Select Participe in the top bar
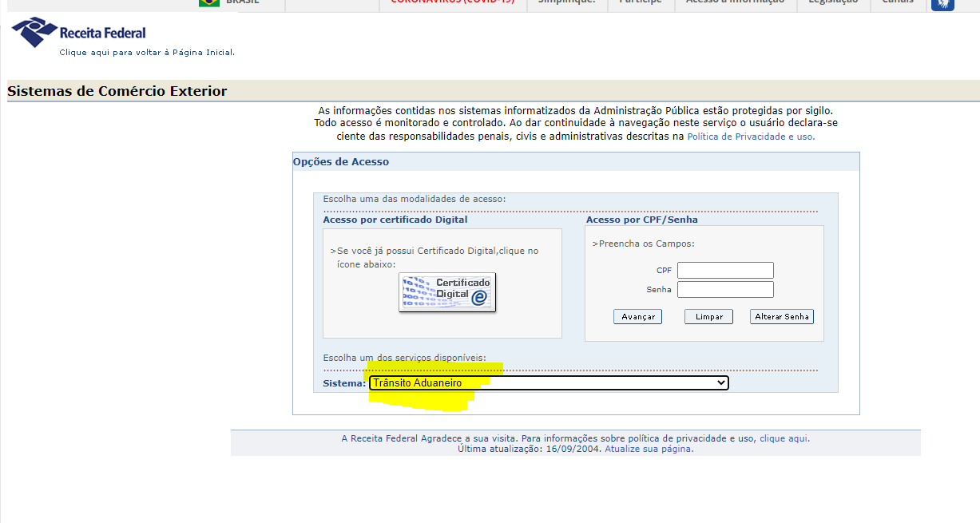980x523 pixels. [641, 2]
